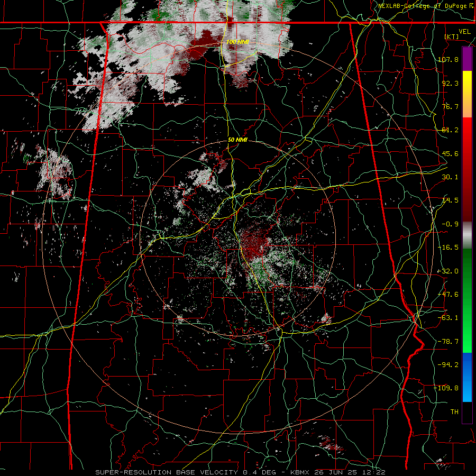
Task: Select the -78.7 velocity scale value
Action: (x=448, y=342)
